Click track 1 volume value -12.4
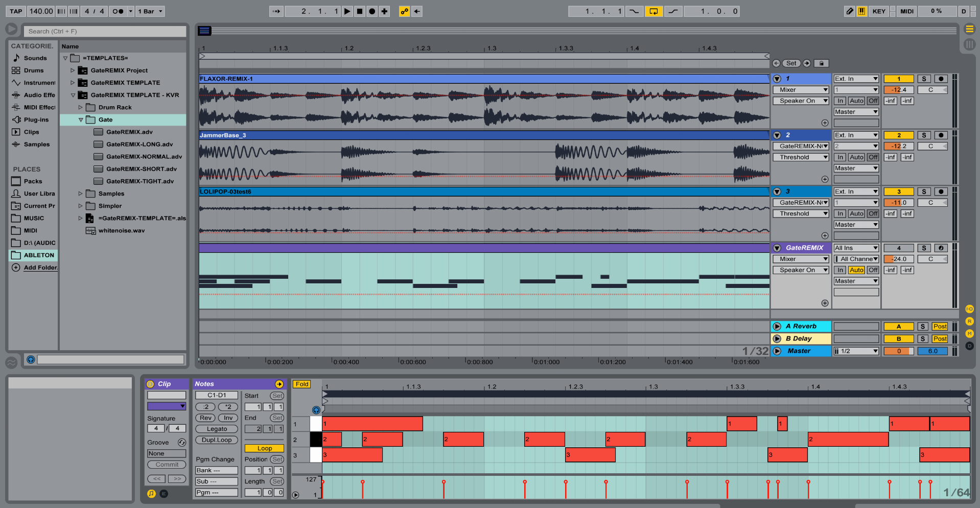Screen dimensions: 980x508 click(x=899, y=90)
